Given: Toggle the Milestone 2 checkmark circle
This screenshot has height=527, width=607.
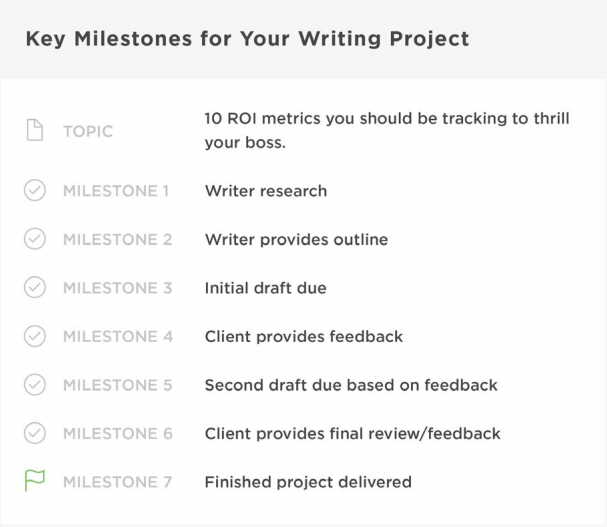Looking at the screenshot, I should click(35, 239).
